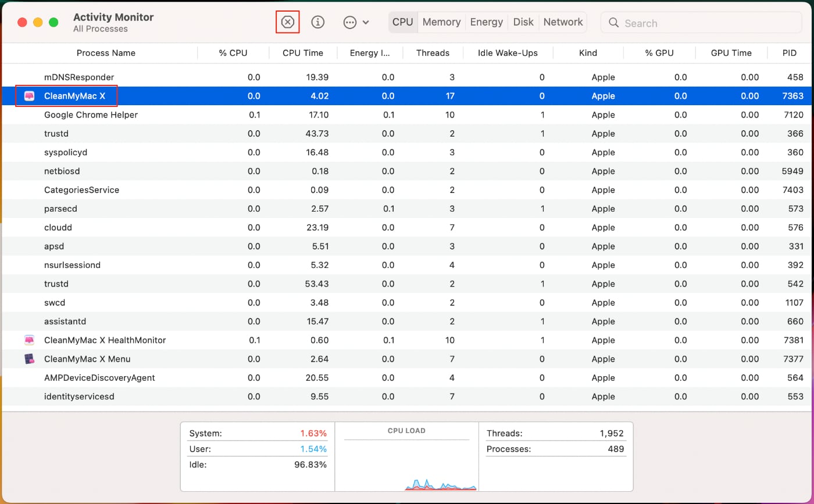Select the cloudd process
This screenshot has width=814, height=504.
(407, 227)
